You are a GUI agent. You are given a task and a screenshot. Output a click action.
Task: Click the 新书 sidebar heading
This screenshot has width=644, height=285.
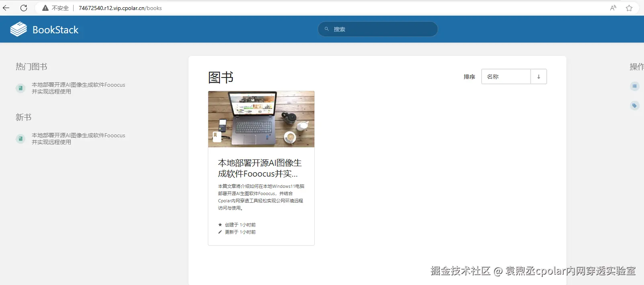[x=23, y=117]
